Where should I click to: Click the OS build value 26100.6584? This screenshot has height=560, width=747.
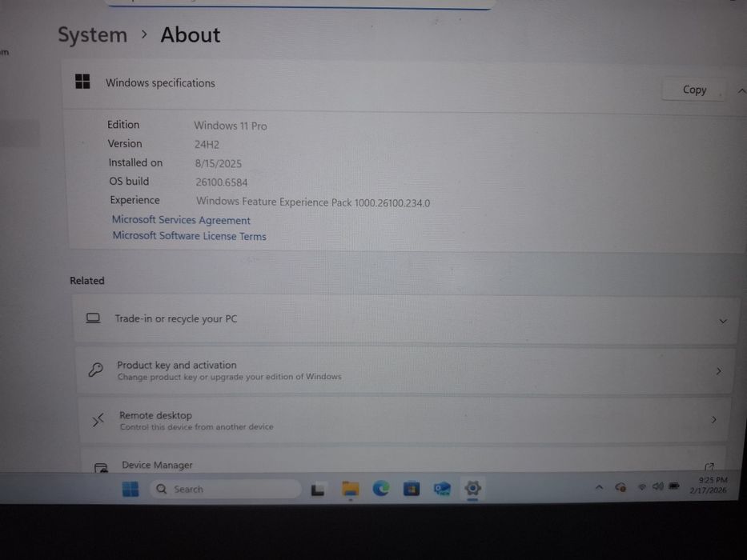[222, 182]
